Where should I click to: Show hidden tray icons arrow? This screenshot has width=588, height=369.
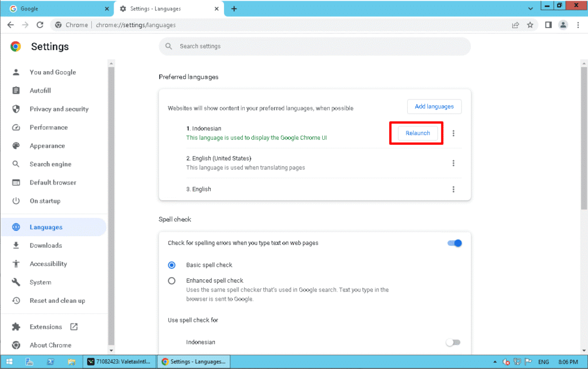coord(495,362)
